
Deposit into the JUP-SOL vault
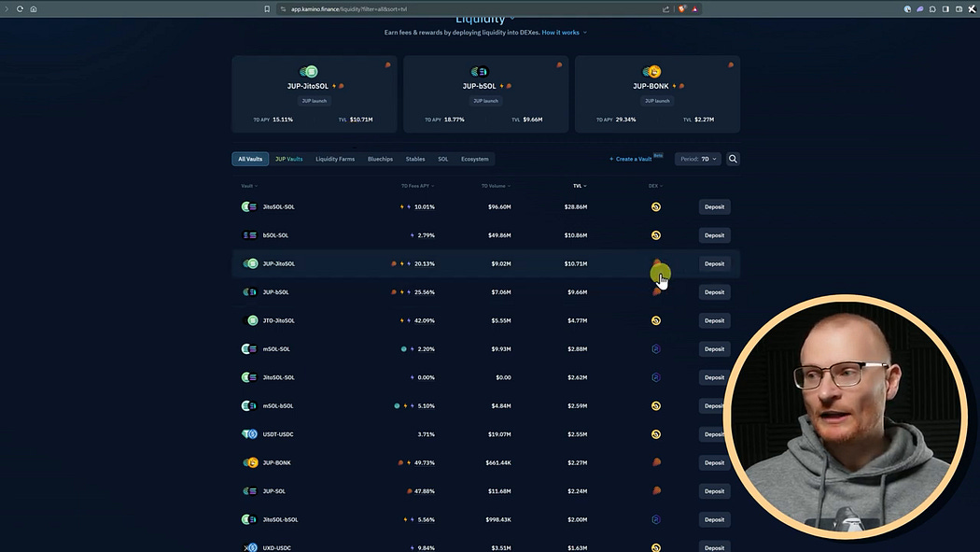714,490
